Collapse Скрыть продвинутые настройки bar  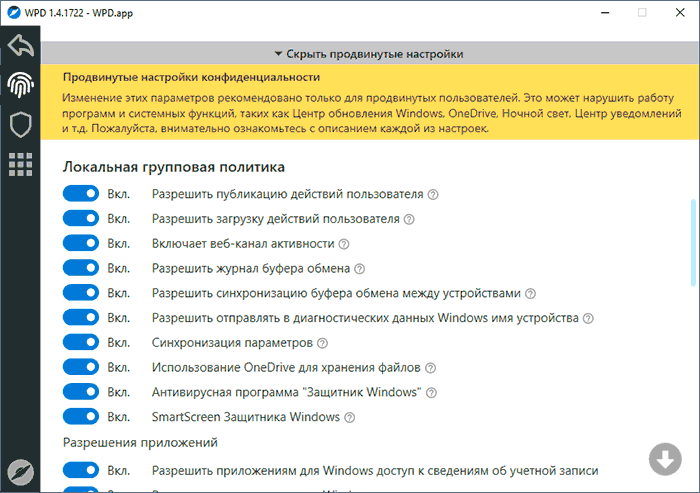pos(368,54)
